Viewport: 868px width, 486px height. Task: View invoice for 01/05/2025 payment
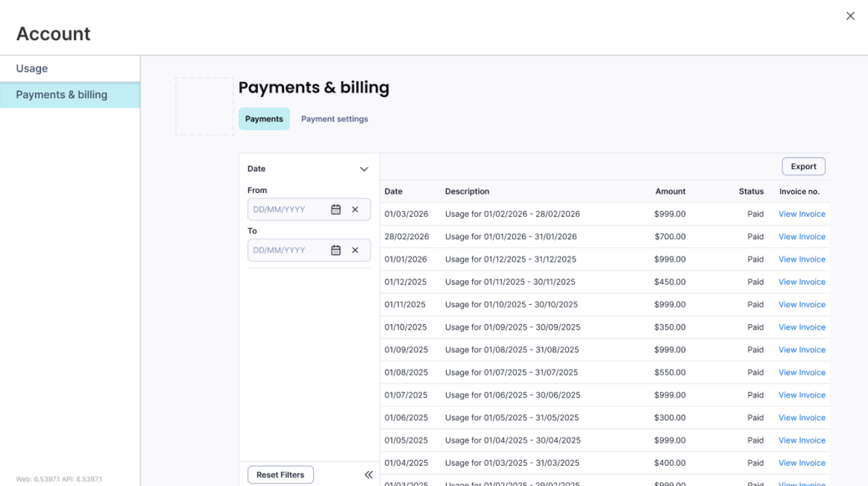802,441
